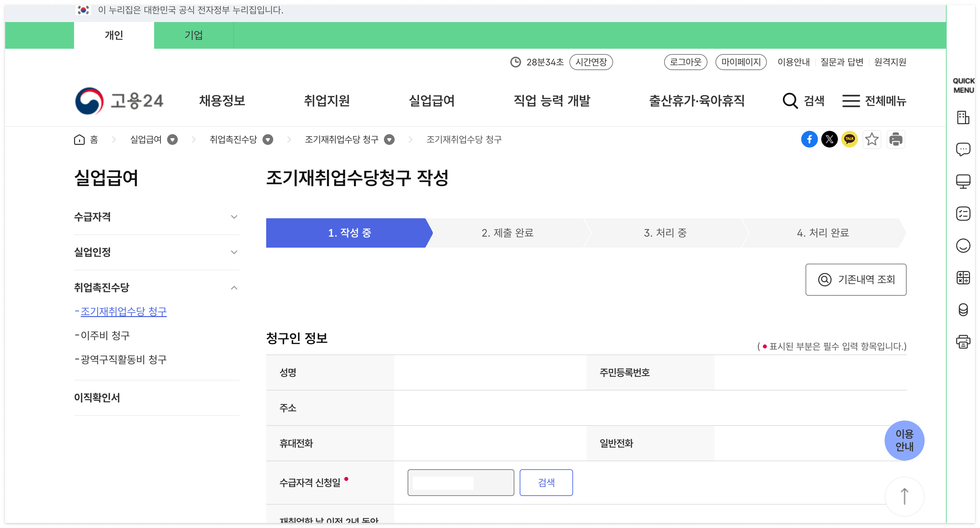Image resolution: width=980 pixels, height=528 pixels.
Task: Add page to favorites star
Action: click(872, 139)
